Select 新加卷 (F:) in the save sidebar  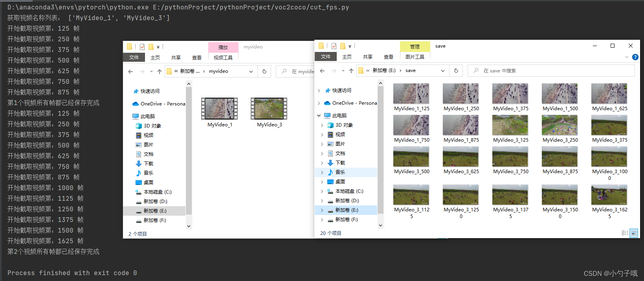(x=346, y=220)
